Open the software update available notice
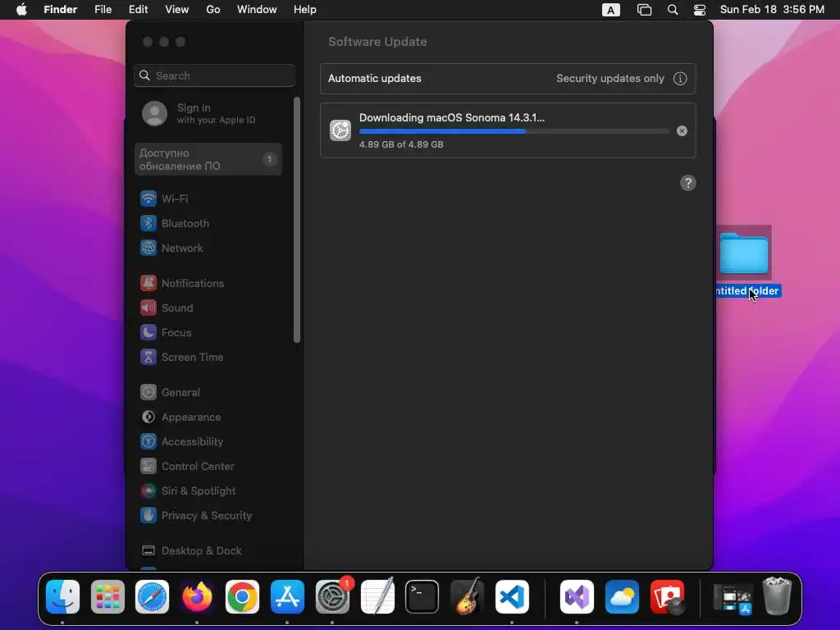 pyautogui.click(x=208, y=159)
